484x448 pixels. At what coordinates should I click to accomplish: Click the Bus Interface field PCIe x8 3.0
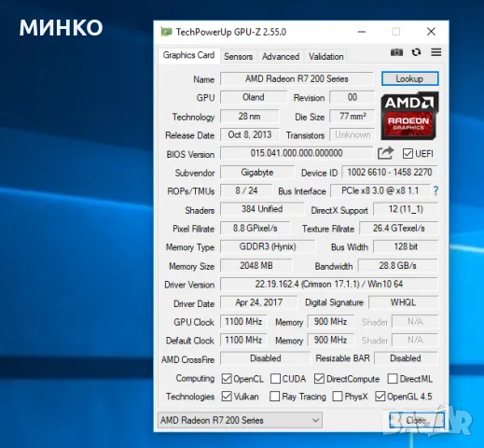tap(380, 190)
